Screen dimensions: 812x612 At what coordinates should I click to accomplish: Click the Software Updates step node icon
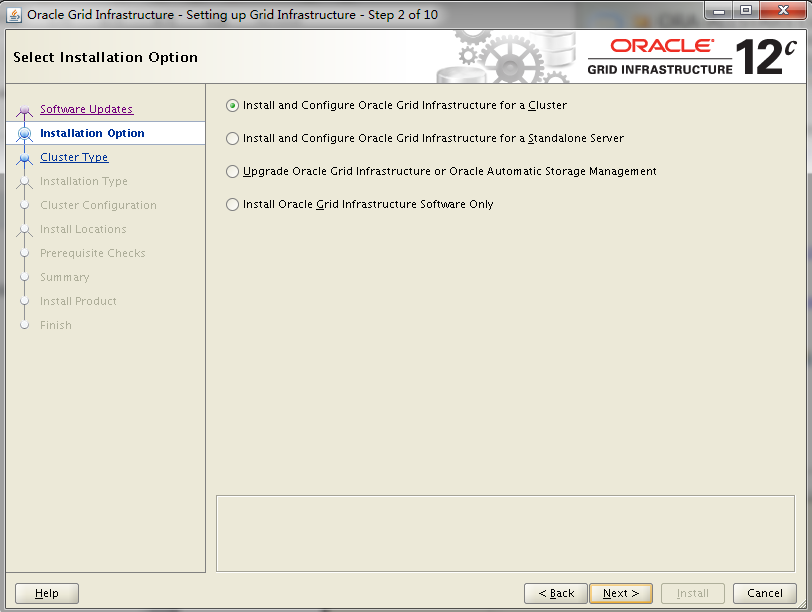coord(24,110)
